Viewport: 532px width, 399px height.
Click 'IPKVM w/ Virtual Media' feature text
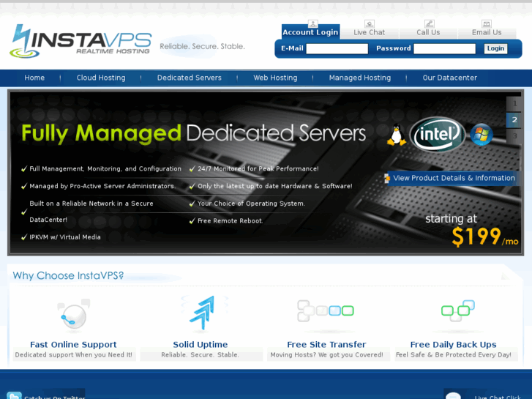tap(65, 237)
